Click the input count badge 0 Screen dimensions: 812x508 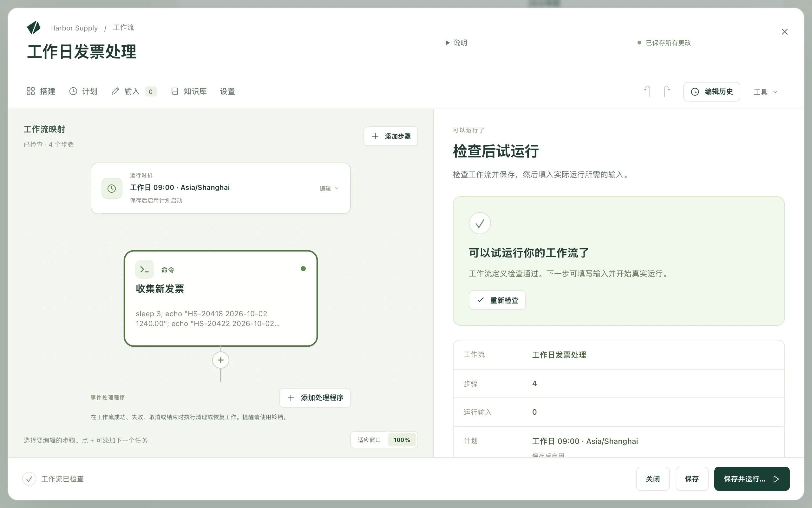pyautogui.click(x=151, y=91)
